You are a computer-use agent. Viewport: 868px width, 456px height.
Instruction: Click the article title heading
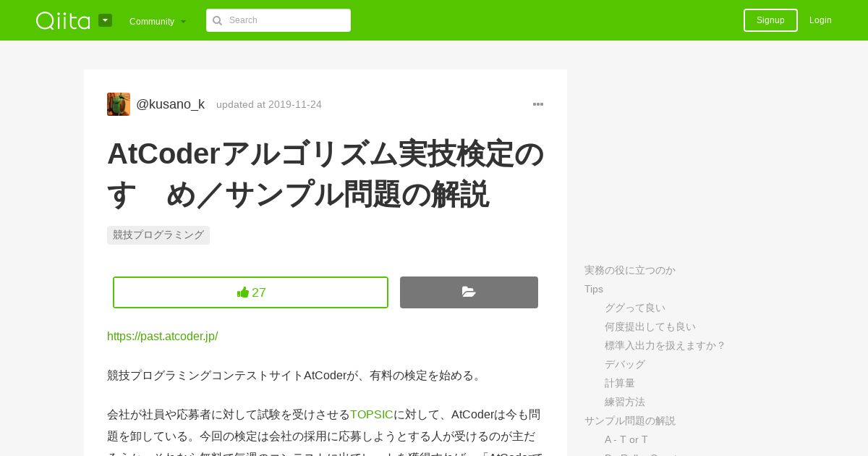[325, 174]
